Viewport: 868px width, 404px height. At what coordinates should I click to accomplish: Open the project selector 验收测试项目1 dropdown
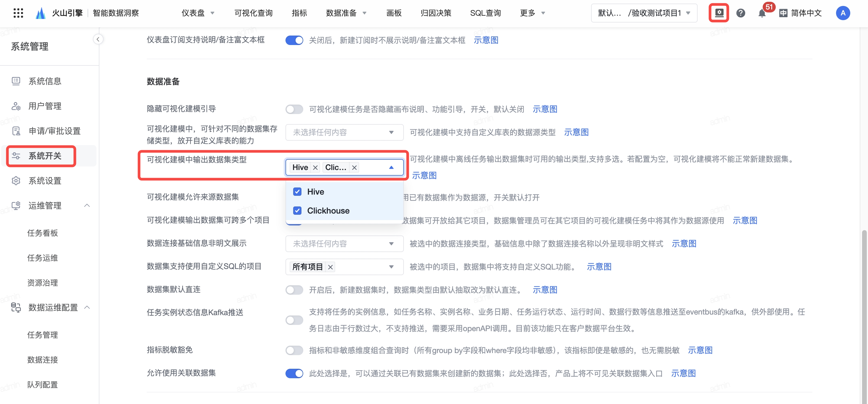point(643,13)
